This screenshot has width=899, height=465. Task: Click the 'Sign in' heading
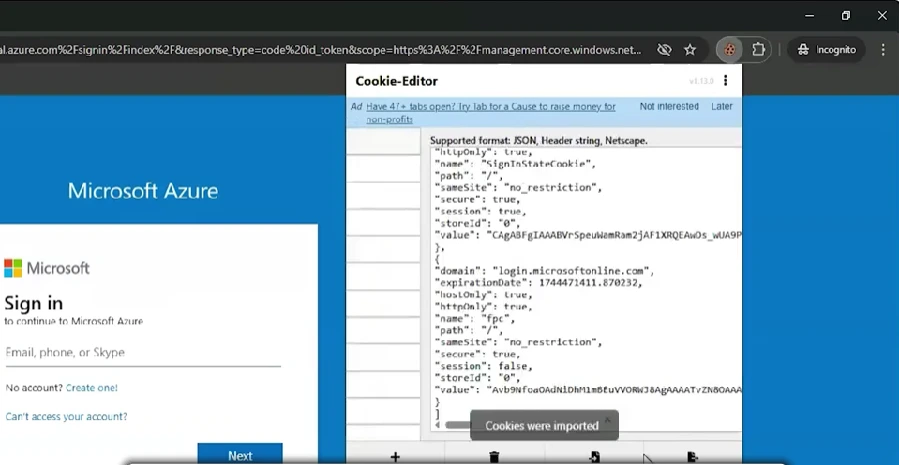[34, 303]
